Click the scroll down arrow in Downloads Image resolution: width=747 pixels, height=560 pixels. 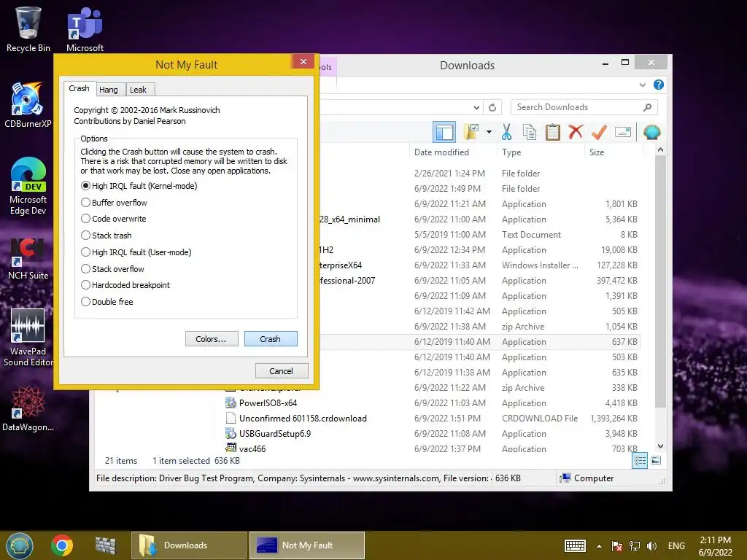coord(660,446)
